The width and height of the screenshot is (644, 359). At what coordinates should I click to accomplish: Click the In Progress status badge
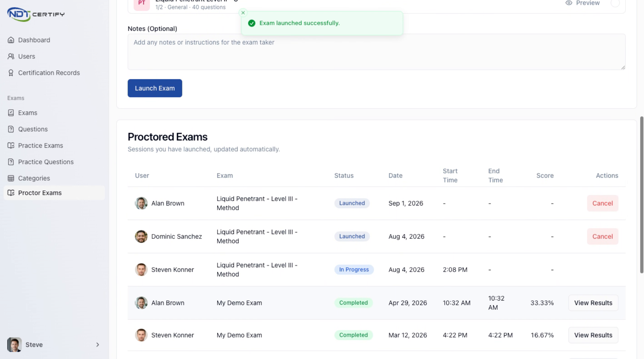click(x=354, y=270)
